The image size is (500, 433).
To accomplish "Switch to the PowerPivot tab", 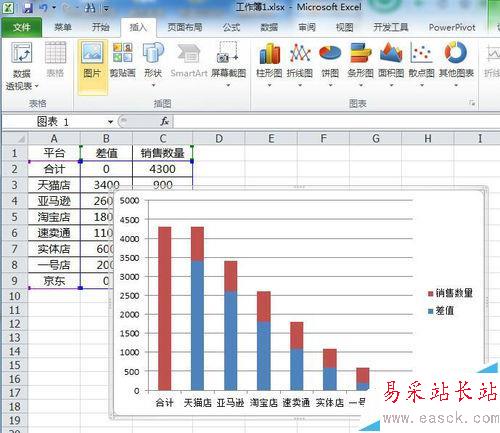I will (452, 27).
